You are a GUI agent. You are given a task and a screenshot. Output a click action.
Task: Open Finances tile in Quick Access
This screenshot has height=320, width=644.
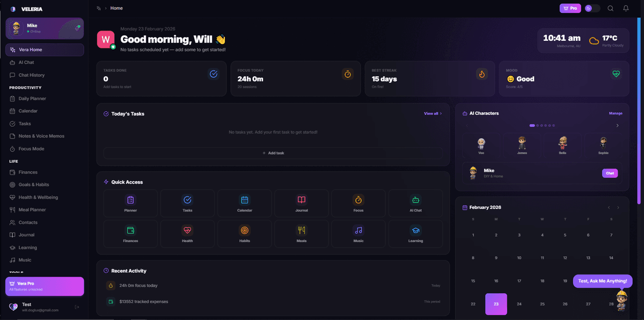(130, 234)
